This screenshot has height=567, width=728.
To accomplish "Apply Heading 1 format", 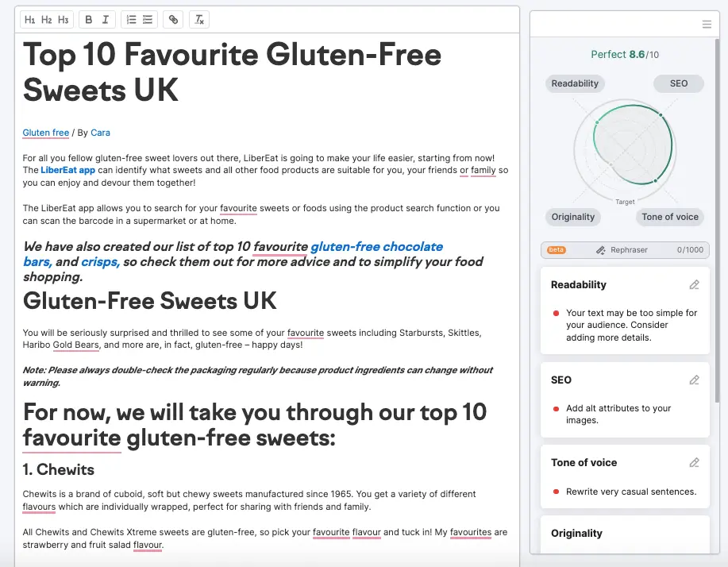I will tap(30, 20).
